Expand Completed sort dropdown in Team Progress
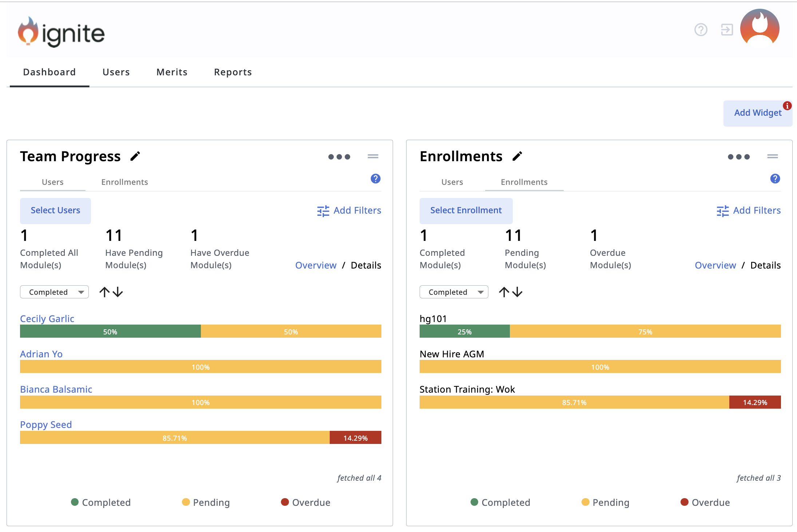The image size is (797, 532). [55, 292]
